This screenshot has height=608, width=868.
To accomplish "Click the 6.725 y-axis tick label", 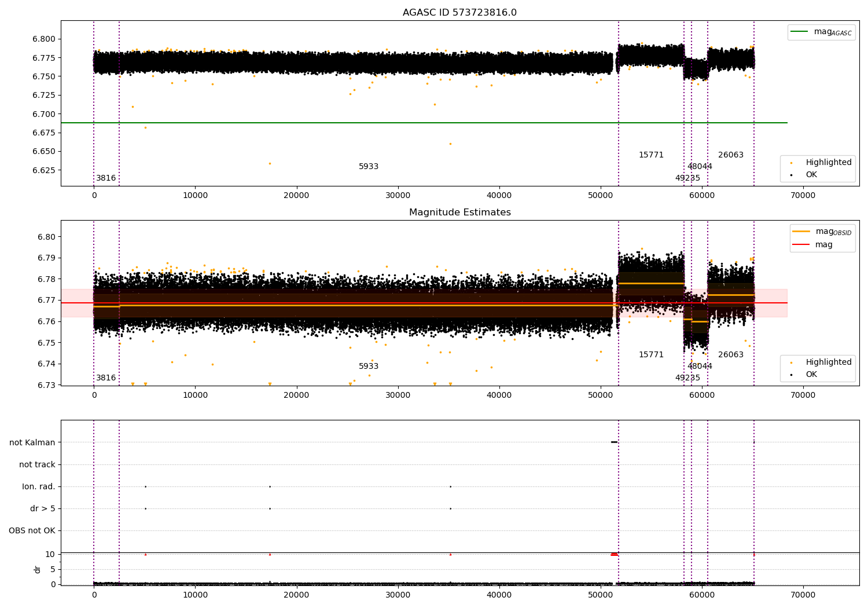I will coord(44,96).
